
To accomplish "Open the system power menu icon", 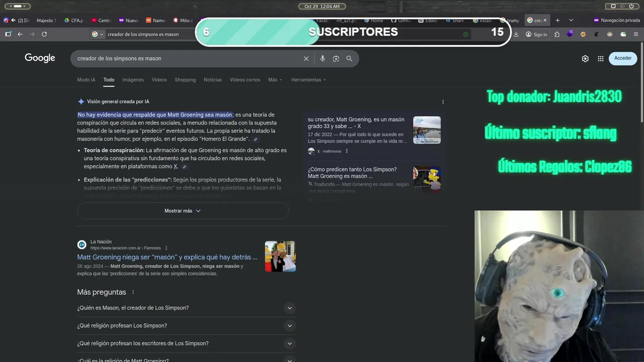I will 630,6.
